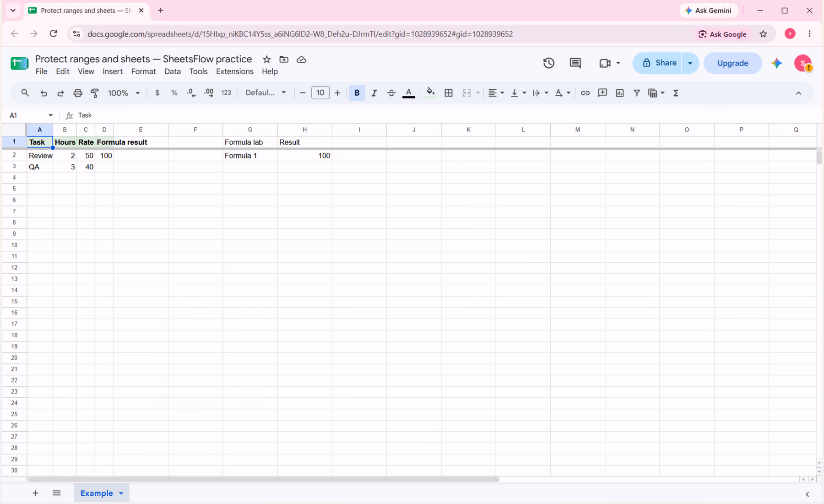Image resolution: width=824 pixels, height=504 pixels.
Task: Activate the paint format tool
Action: (95, 93)
